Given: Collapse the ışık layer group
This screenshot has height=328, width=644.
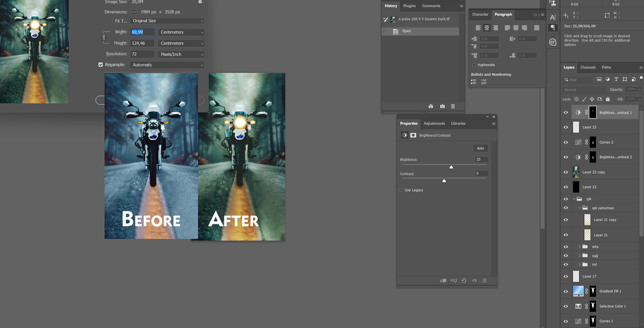Looking at the screenshot, I should point(574,199).
